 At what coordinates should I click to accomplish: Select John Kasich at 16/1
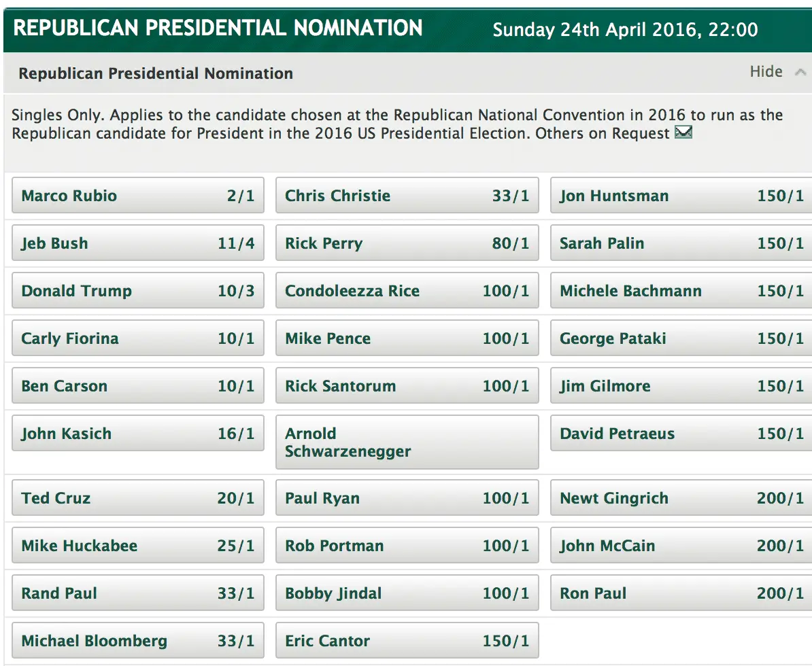click(137, 434)
